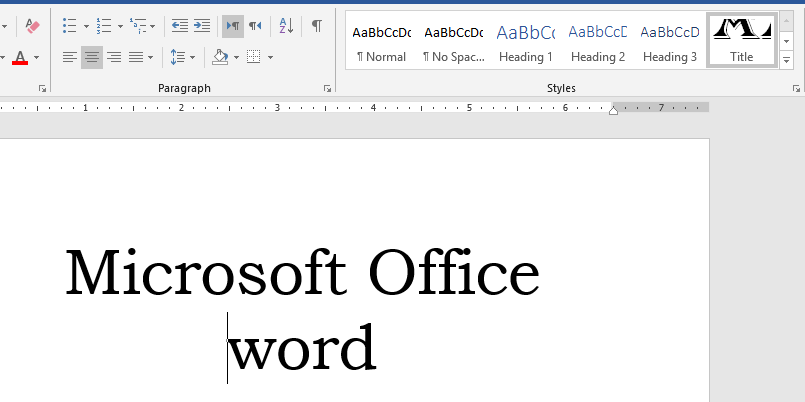Open the Multilevel List dropdown arrow

click(152, 26)
